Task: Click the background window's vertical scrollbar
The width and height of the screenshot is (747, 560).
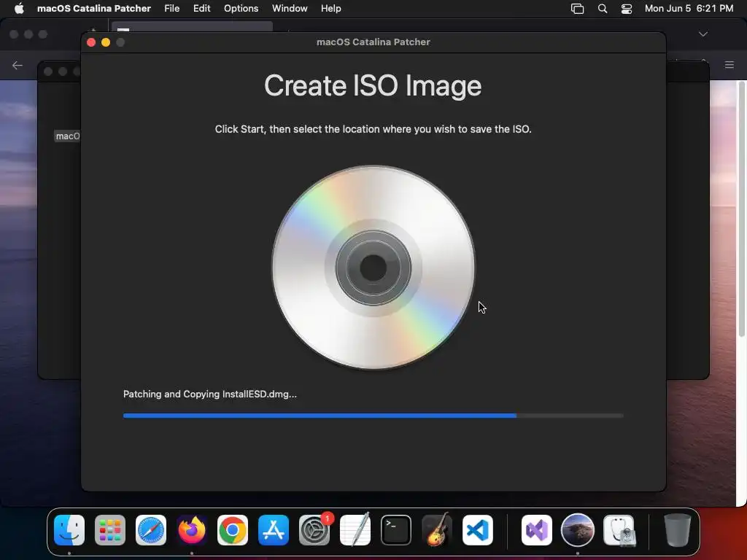Action: [741, 209]
